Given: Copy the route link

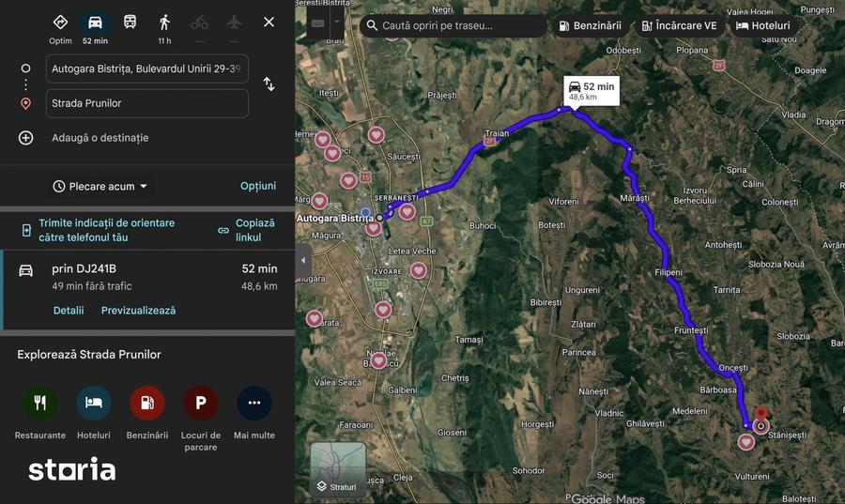Looking at the screenshot, I should (249, 230).
